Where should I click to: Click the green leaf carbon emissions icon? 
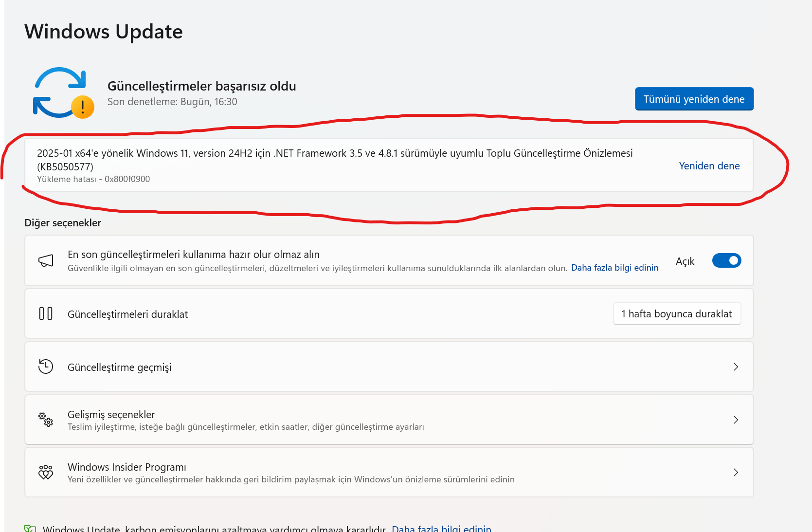pyautogui.click(x=30, y=529)
